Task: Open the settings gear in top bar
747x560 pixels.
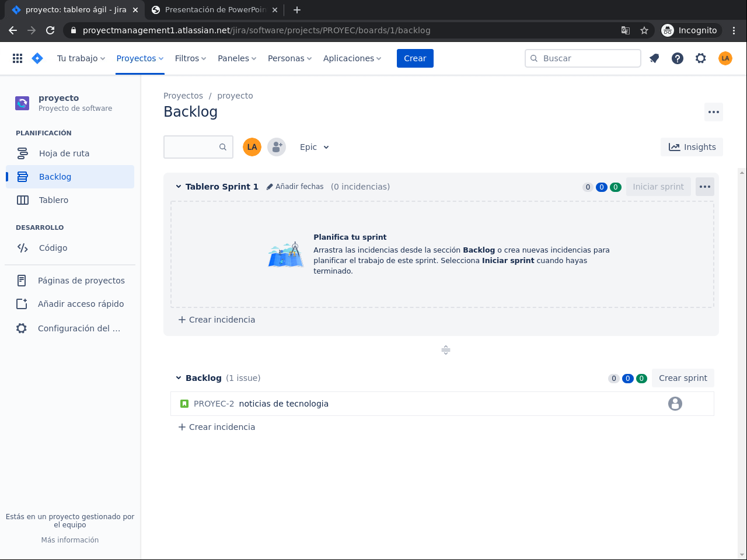Action: click(701, 58)
